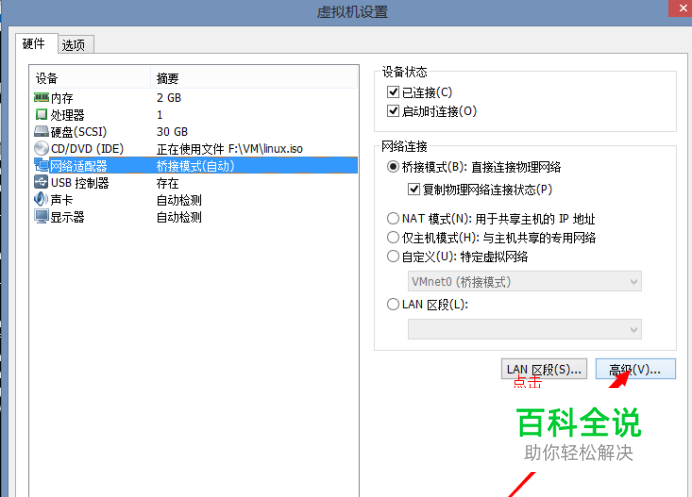Screen dimensions: 692x497
Task: Toggle the 启动时连接(O) checkbox
Action: pyautogui.click(x=393, y=111)
